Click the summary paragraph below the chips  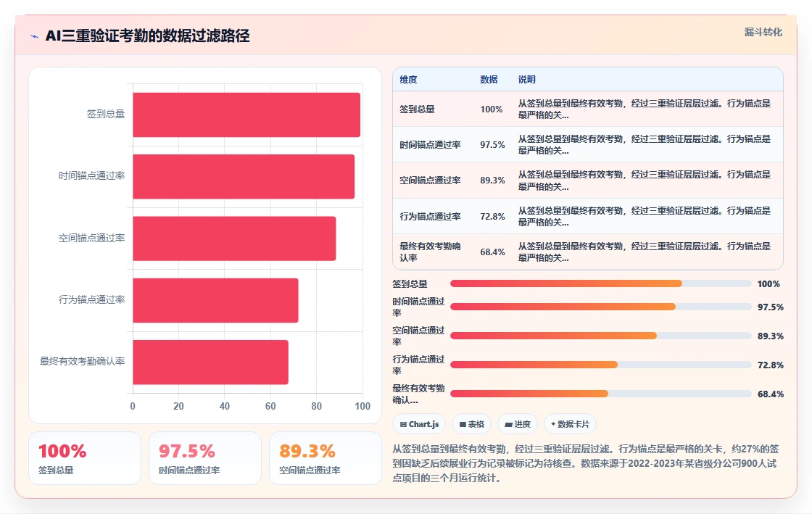(x=586, y=463)
